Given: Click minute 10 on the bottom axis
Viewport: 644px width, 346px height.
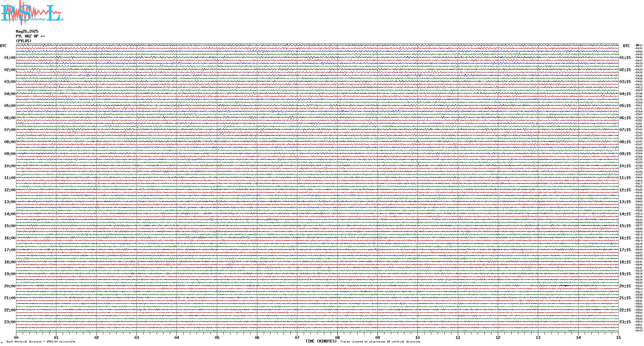Looking at the screenshot, I should tap(417, 337).
